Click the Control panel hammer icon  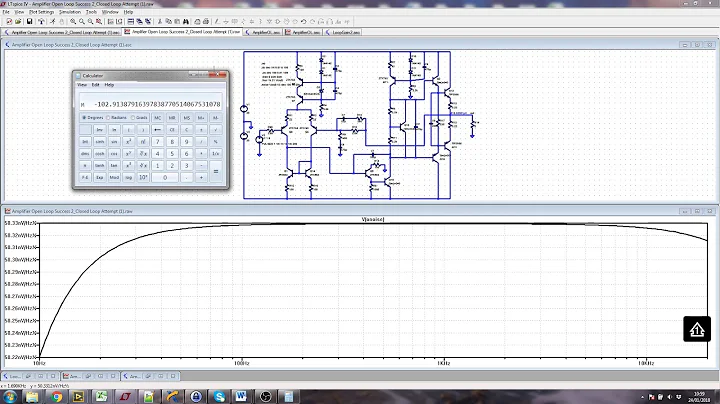(x=41, y=22)
